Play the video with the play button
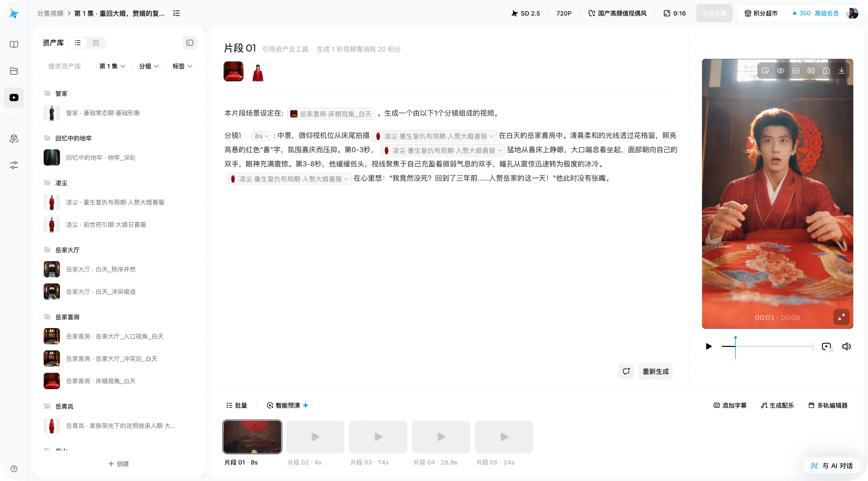This screenshot has height=481, width=868. [709, 346]
